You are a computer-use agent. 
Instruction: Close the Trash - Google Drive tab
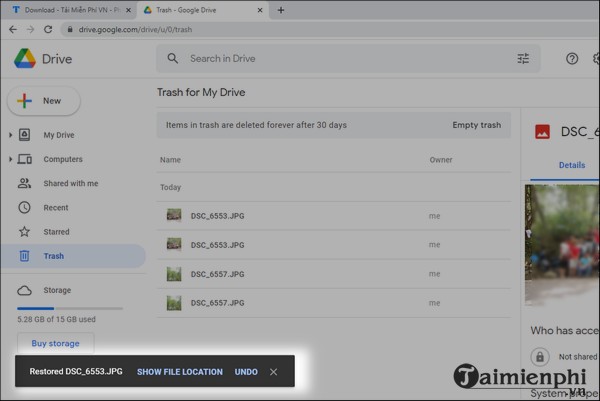tap(260, 10)
